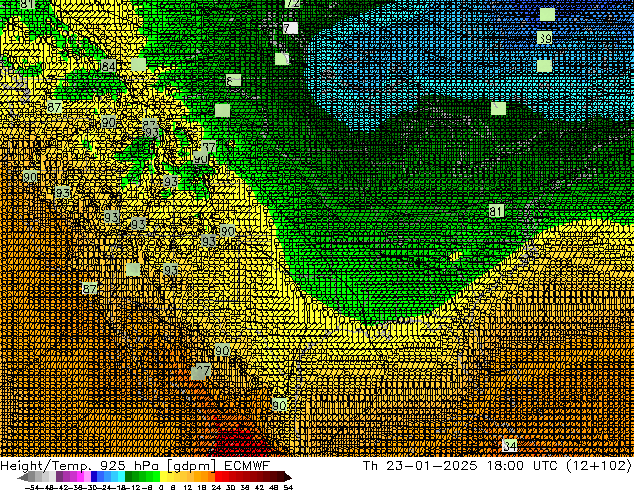
Task: Click the 'Height/Temp. 925 hPa [gdpm] ECMWF' title
Action: tap(135, 466)
